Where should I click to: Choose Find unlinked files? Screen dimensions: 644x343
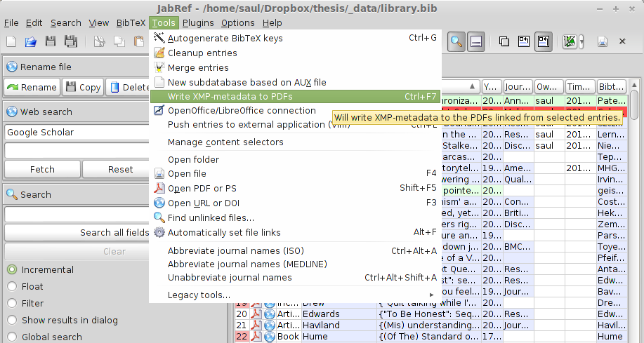pos(295,218)
